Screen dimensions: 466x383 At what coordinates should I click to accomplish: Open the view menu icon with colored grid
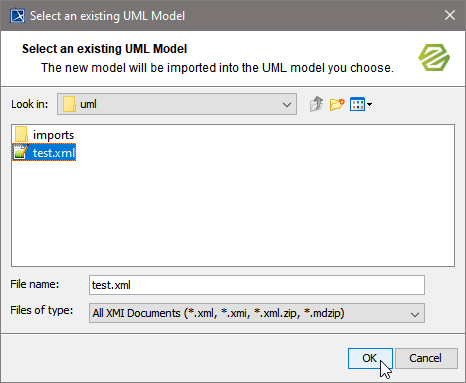pyautogui.click(x=358, y=104)
